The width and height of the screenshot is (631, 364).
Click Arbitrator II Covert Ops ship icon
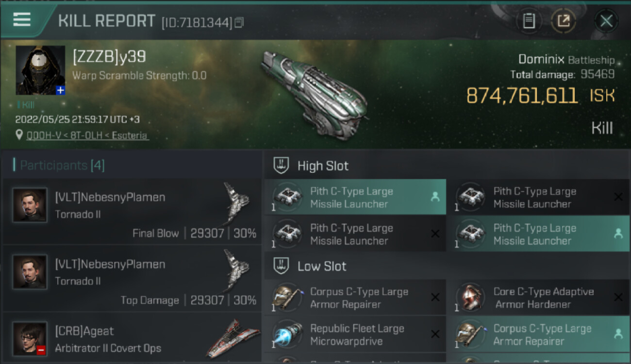pos(233,337)
